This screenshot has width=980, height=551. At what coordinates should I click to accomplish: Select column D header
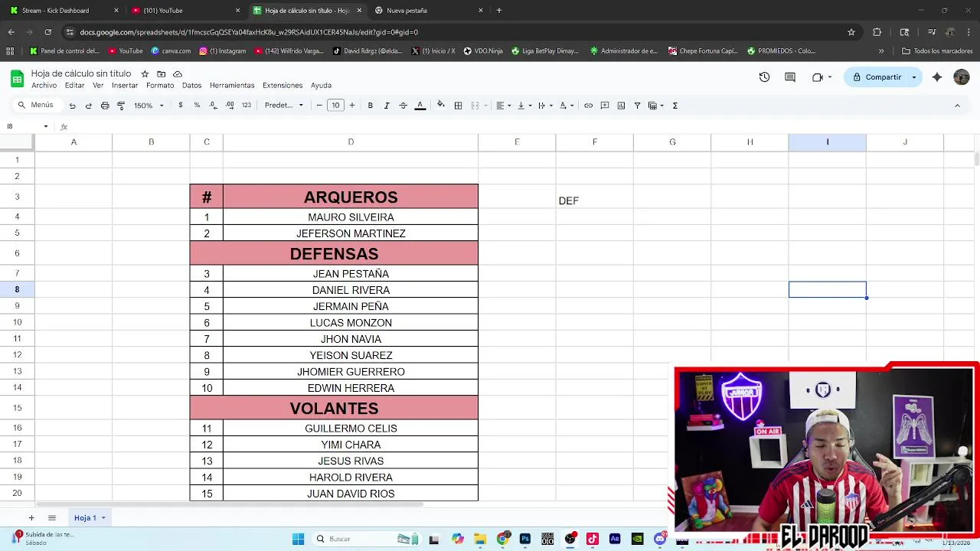click(x=351, y=142)
